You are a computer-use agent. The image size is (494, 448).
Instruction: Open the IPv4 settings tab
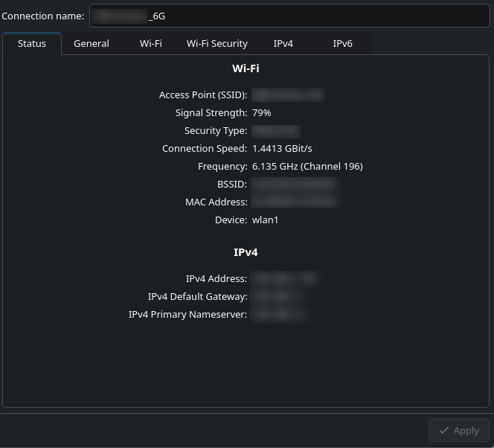283,44
